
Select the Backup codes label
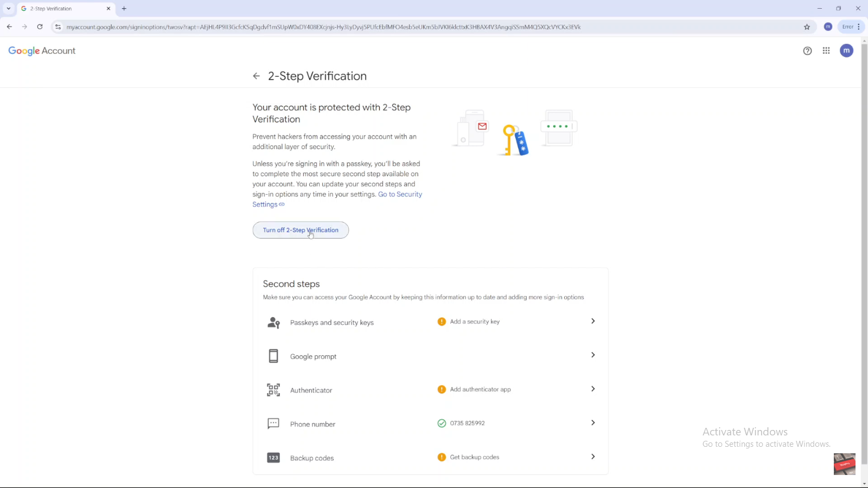[312, 458]
